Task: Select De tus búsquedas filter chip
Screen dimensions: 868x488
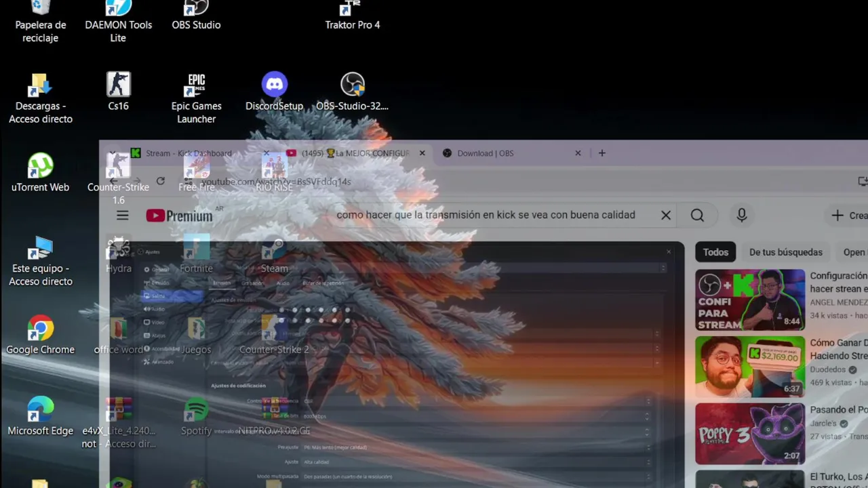Action: tap(785, 252)
